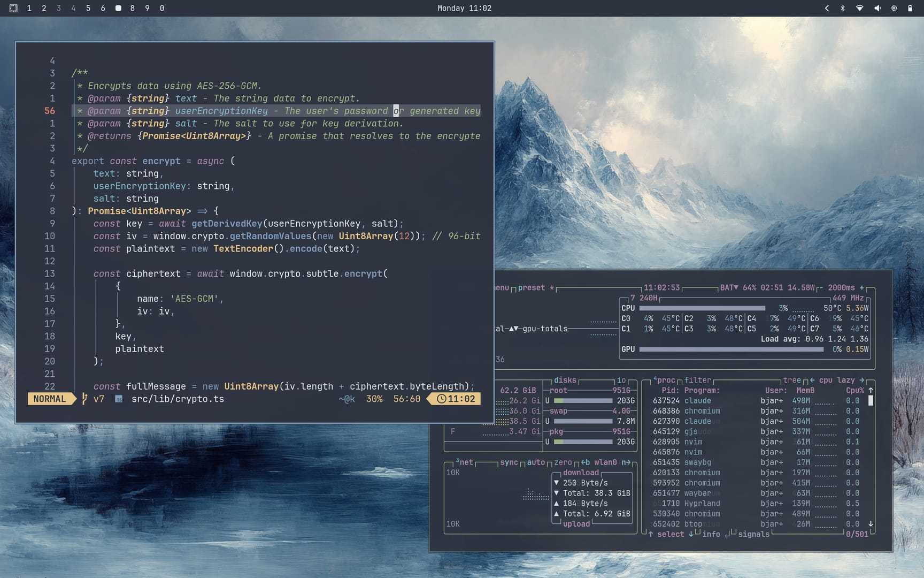Click the TypeScript file icon in statusline

(x=119, y=399)
